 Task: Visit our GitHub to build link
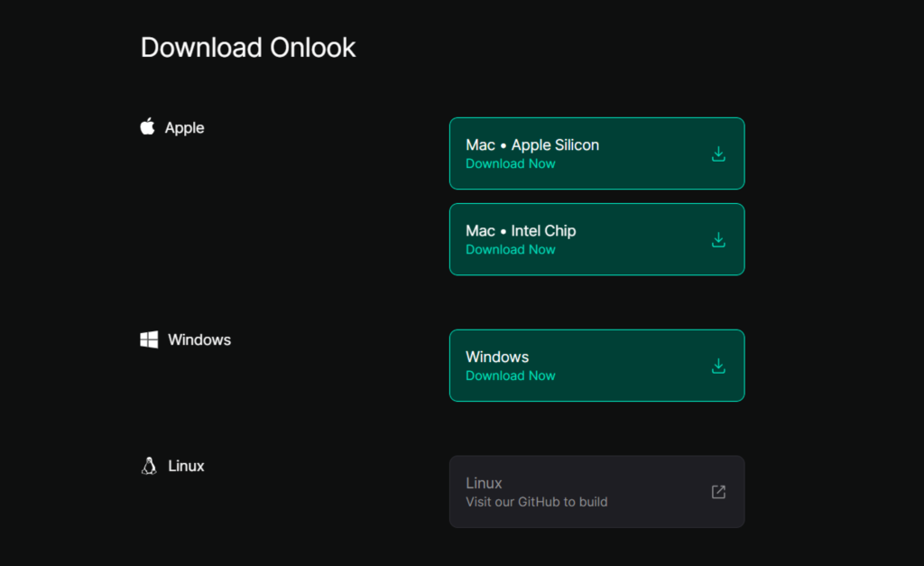pyautogui.click(x=536, y=502)
